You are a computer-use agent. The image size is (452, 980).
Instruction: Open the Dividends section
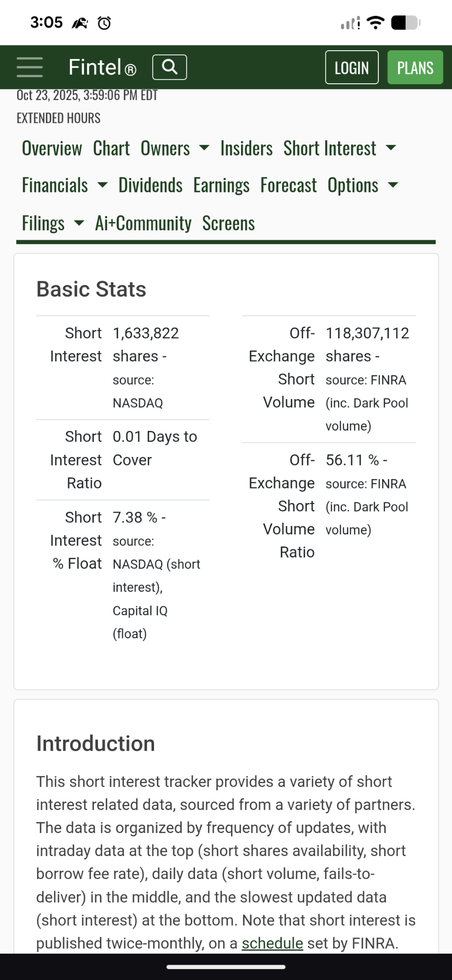coord(151,185)
